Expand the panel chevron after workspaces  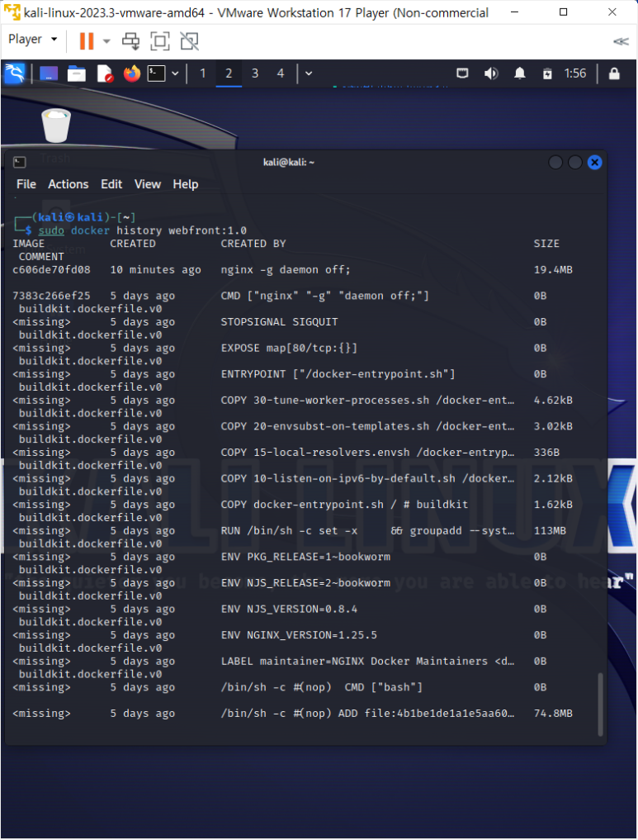[x=309, y=74]
